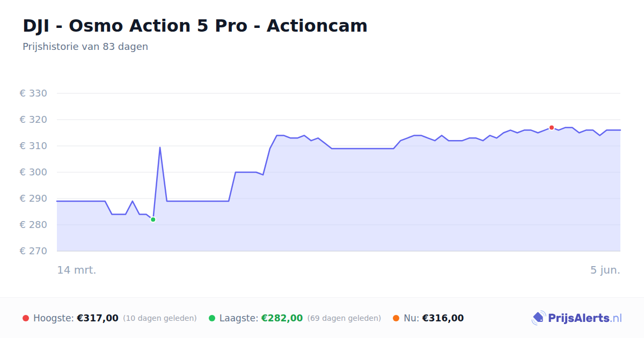Click the 14 mrt. start date label

tap(77, 270)
